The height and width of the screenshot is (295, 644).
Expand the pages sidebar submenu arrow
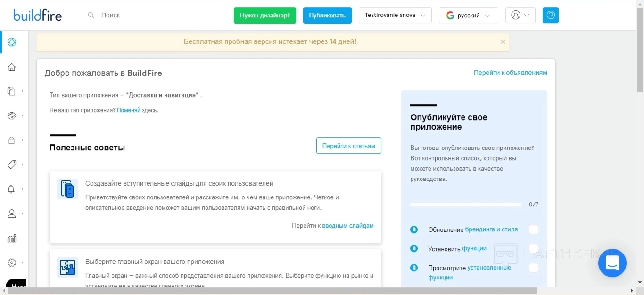[22, 91]
